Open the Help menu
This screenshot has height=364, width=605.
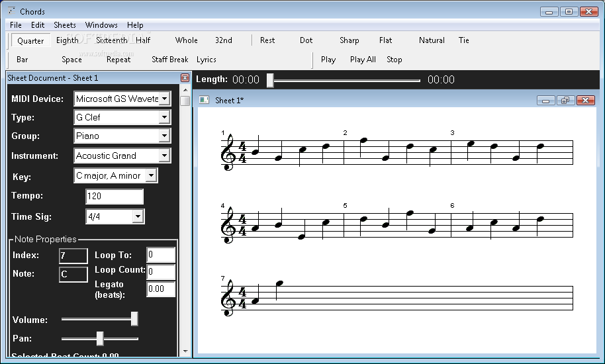click(x=135, y=25)
